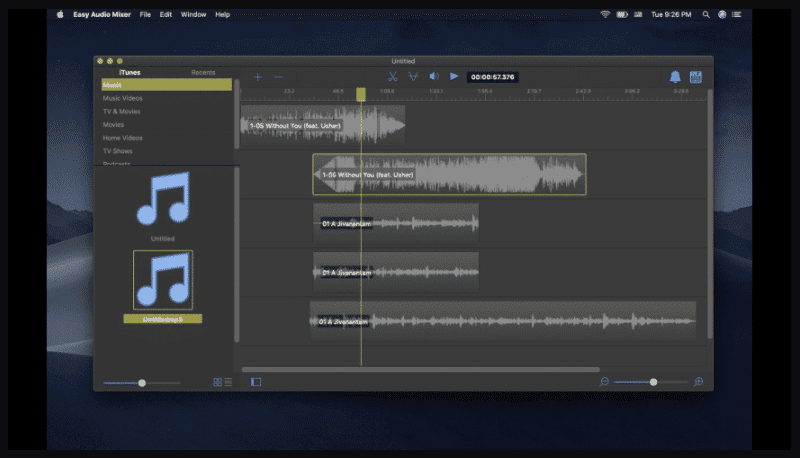Screen dimensions: 800x458
Task: Select Music in the library list
Action: [x=166, y=85]
